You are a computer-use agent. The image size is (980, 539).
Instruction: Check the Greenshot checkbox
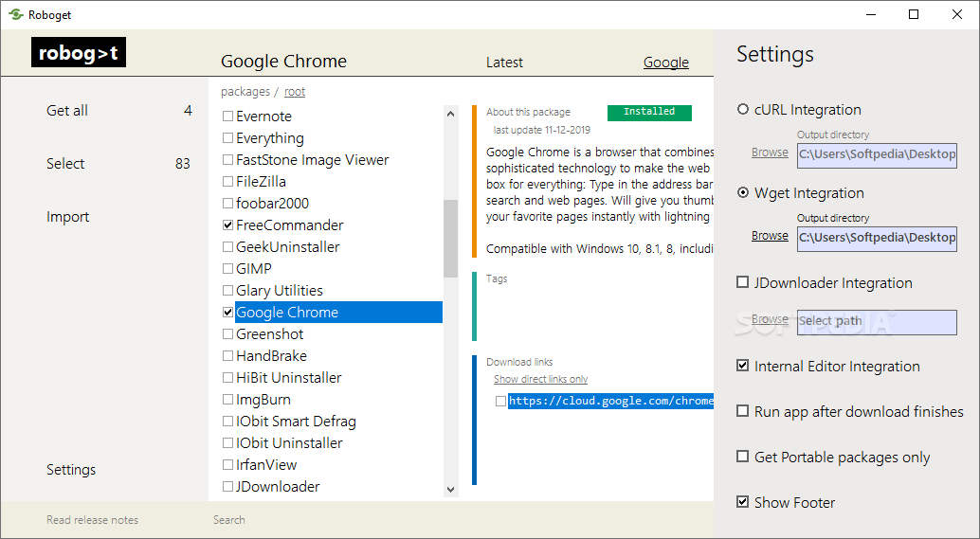(x=228, y=334)
